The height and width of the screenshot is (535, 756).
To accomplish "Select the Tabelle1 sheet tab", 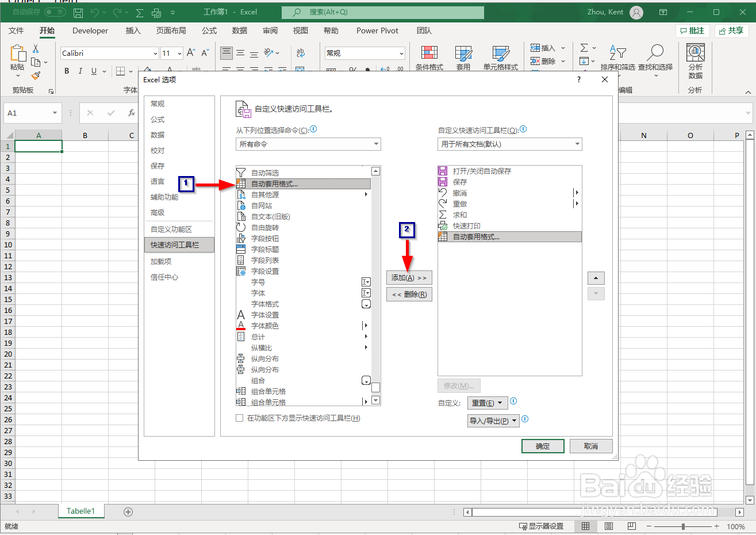I will pos(80,511).
